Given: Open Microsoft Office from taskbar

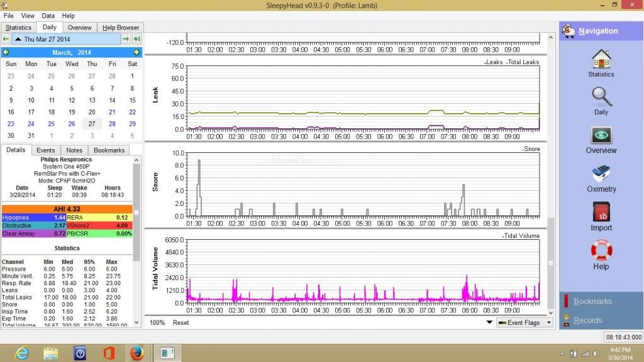Looking at the screenshot, I should click(x=109, y=353).
